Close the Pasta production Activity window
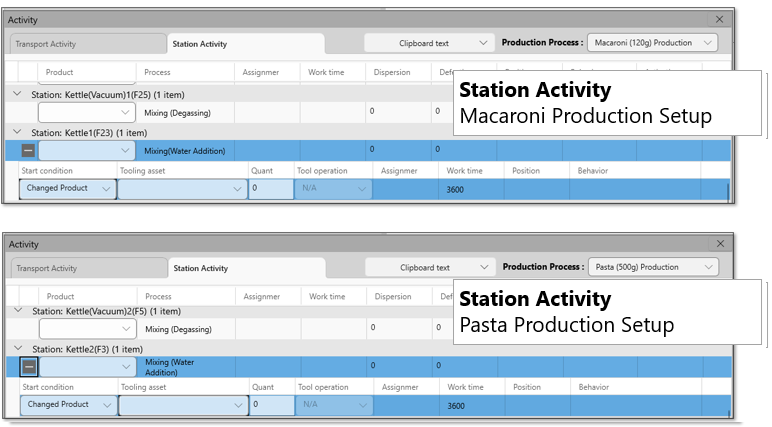The width and height of the screenshot is (772, 427). pos(719,244)
